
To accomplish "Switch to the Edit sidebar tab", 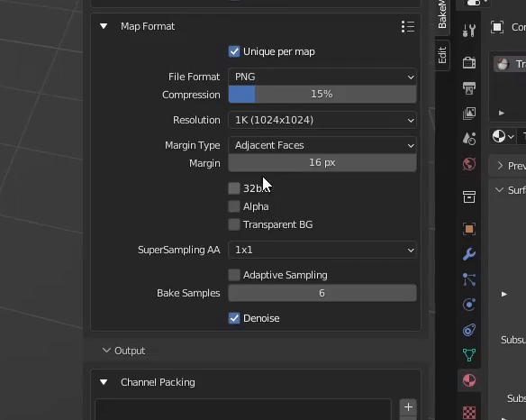I will click(x=442, y=55).
